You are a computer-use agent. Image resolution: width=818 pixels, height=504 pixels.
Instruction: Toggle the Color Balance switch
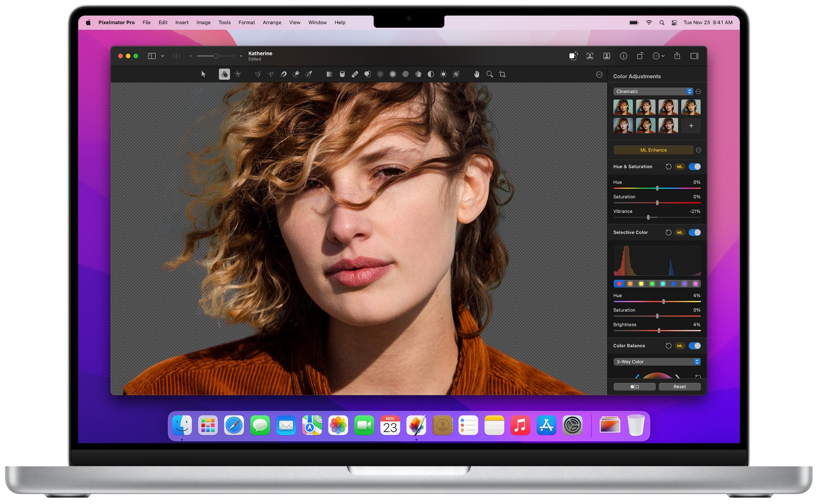click(694, 346)
